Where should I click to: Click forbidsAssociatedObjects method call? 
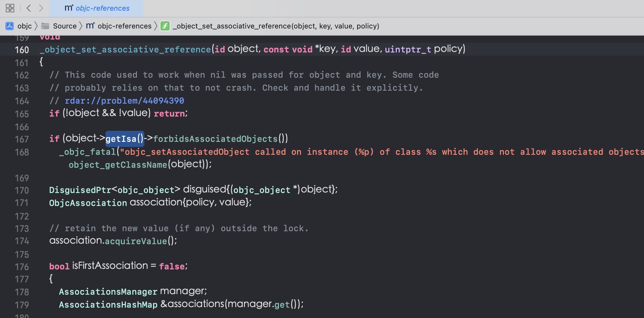point(216,139)
